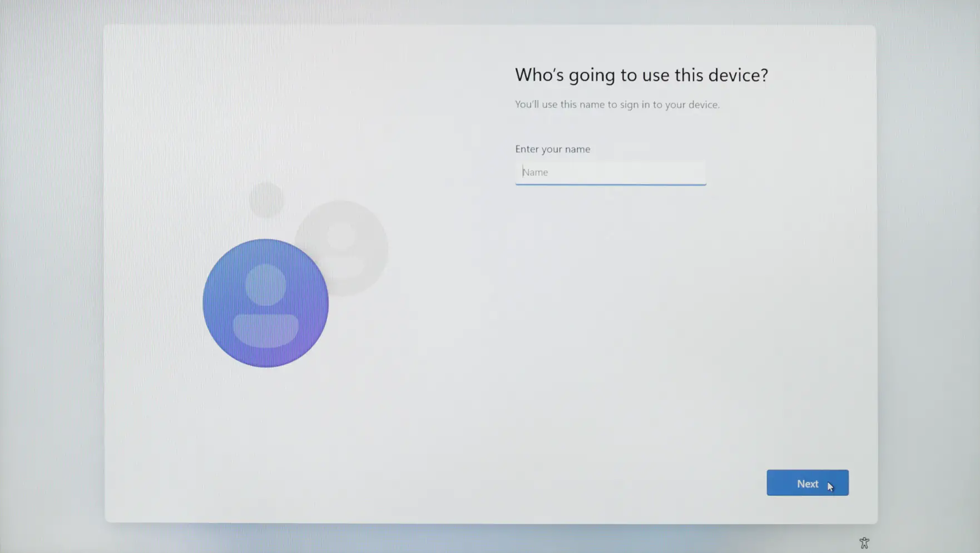
Task: Click the Next button
Action: pyautogui.click(x=808, y=483)
